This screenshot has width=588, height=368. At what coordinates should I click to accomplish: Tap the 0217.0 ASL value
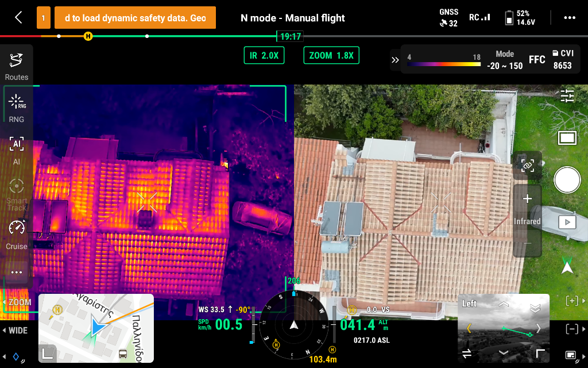click(x=372, y=340)
